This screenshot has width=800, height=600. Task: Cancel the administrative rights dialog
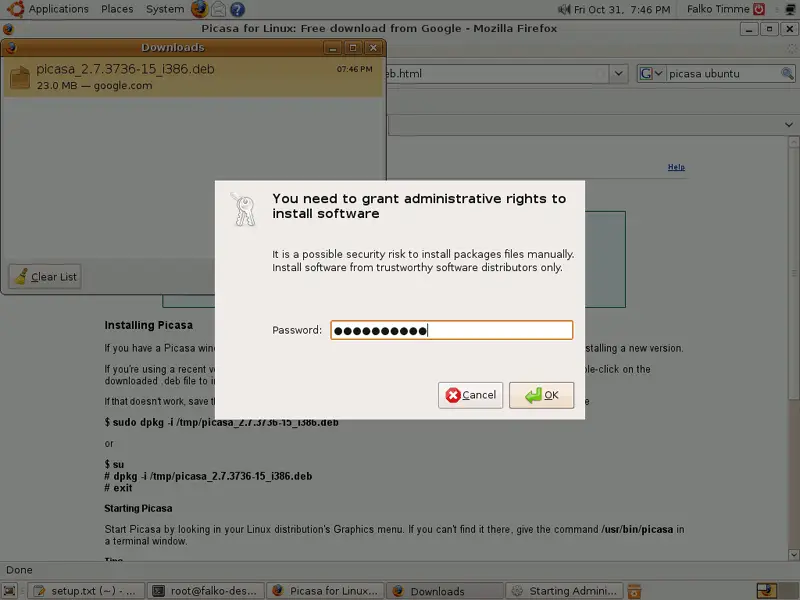tap(470, 395)
